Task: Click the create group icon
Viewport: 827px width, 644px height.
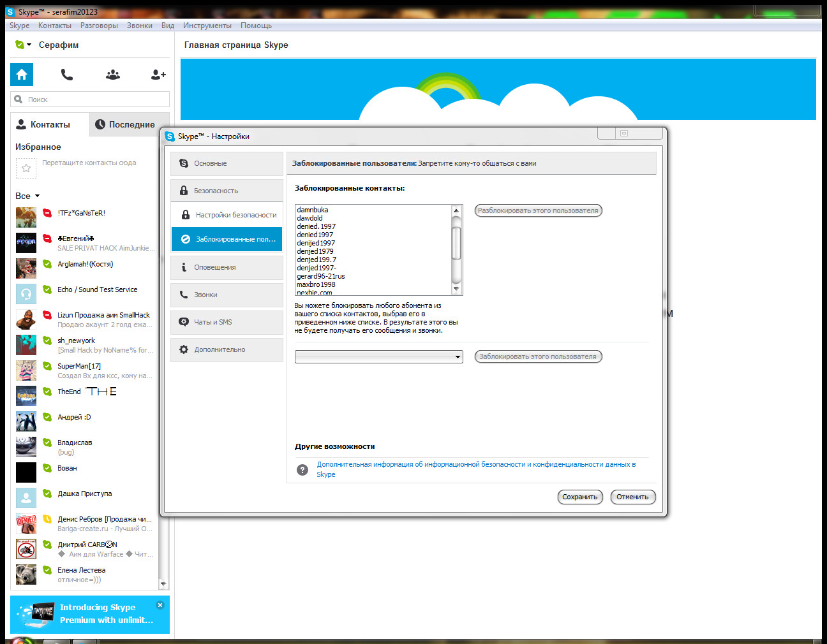Action: 113,75
